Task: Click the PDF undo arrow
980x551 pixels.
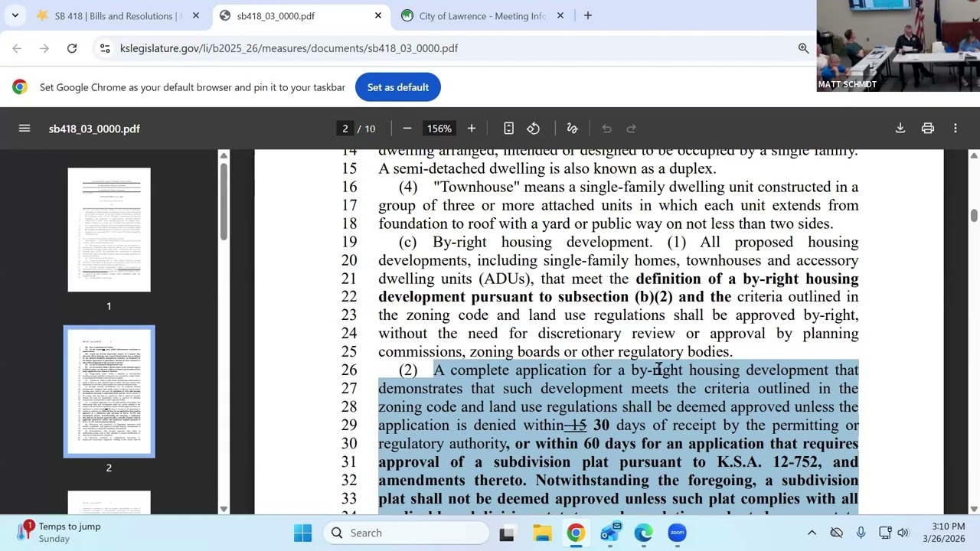Action: click(606, 129)
